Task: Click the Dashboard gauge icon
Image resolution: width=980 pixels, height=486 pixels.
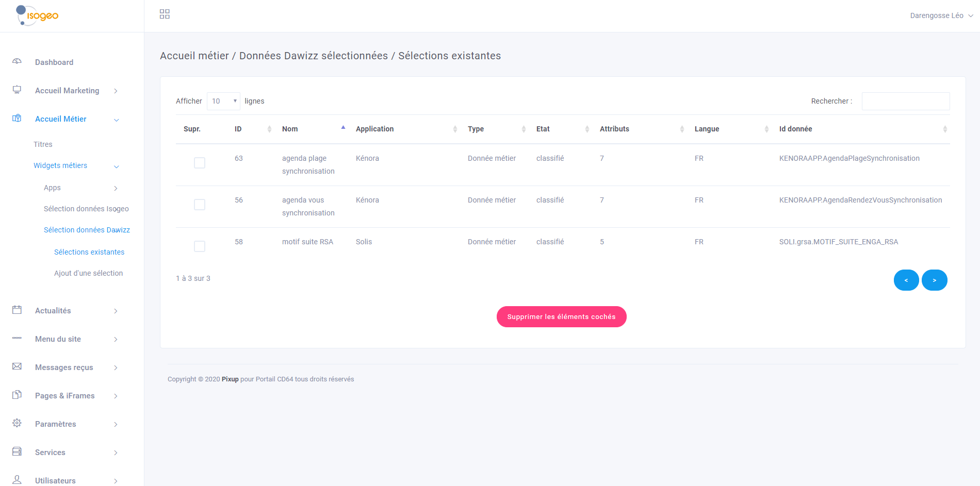Action: coord(17,61)
